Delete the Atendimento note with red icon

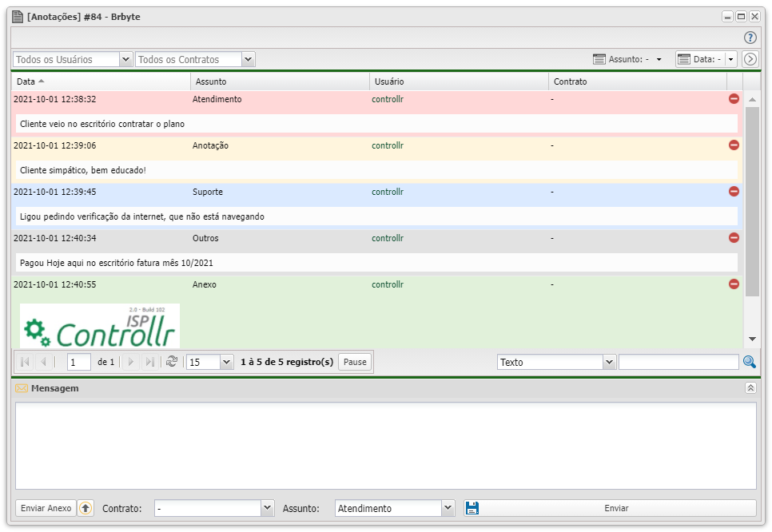(x=734, y=99)
